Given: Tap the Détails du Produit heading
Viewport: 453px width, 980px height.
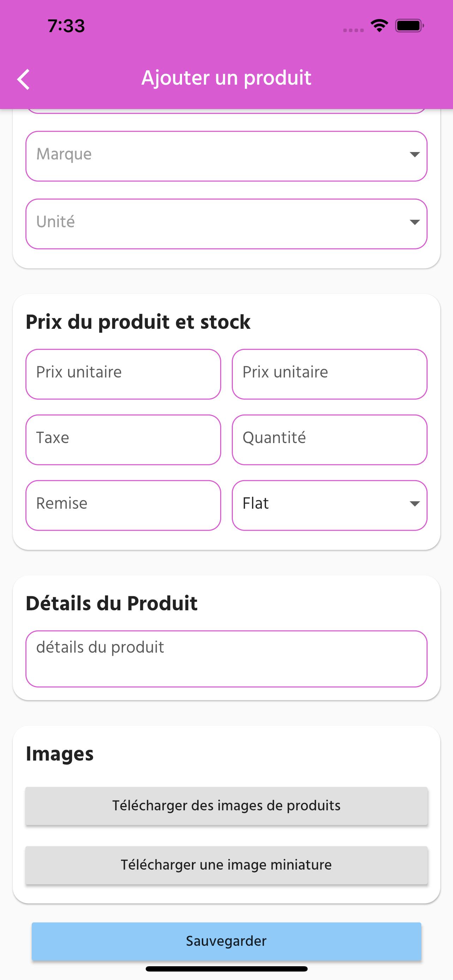Looking at the screenshot, I should 111,603.
